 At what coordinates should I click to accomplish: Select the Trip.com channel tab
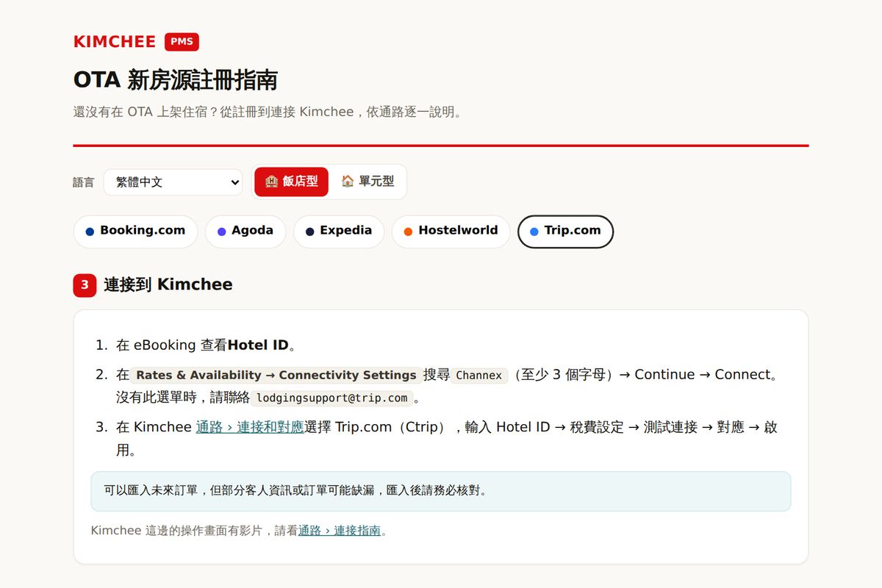click(565, 232)
